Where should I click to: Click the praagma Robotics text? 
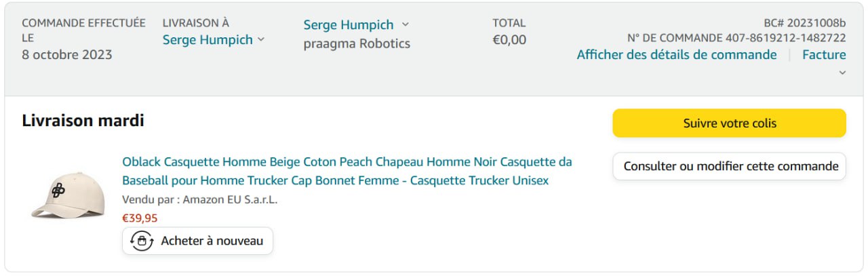[x=357, y=44]
